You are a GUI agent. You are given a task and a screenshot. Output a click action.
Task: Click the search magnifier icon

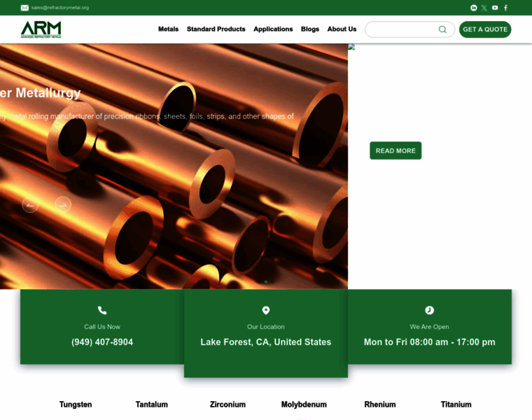tap(442, 29)
